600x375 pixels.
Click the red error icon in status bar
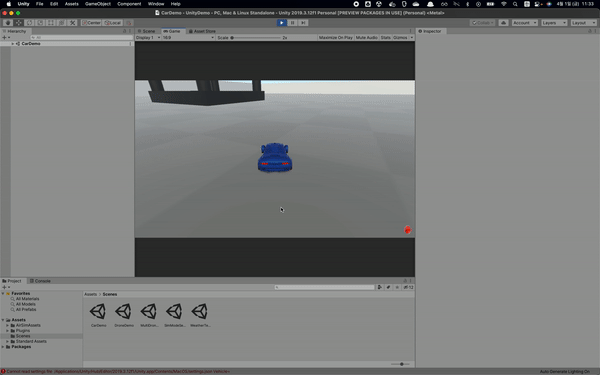point(3,372)
